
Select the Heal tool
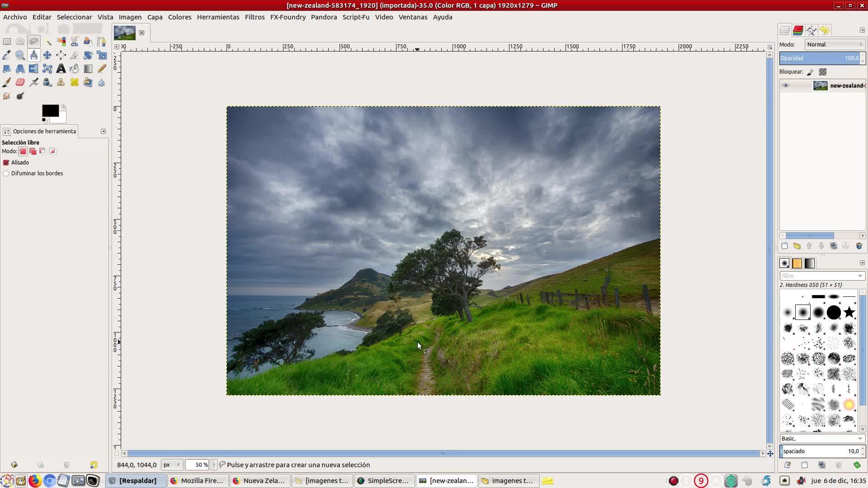pyautogui.click(x=74, y=82)
